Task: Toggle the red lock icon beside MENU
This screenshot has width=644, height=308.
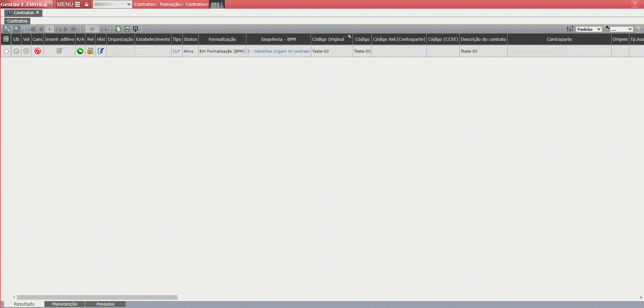Action: coord(87,4)
